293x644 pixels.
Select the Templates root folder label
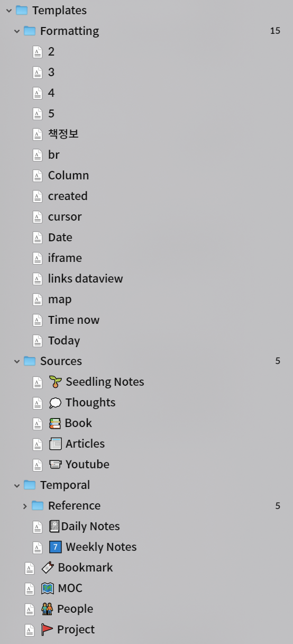coord(59,10)
